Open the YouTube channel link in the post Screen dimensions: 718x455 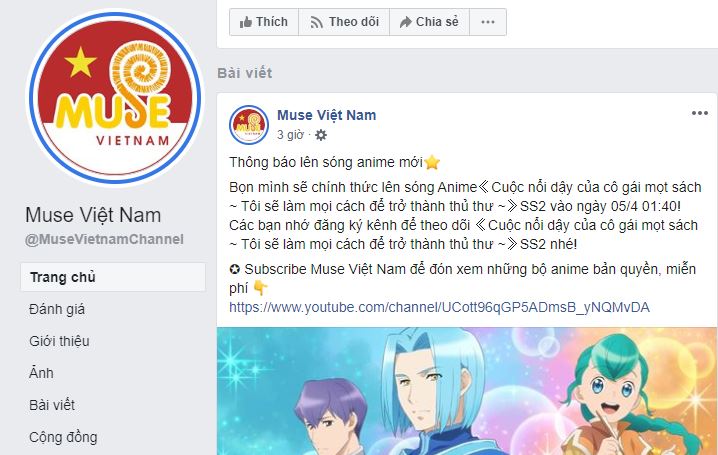(x=439, y=307)
